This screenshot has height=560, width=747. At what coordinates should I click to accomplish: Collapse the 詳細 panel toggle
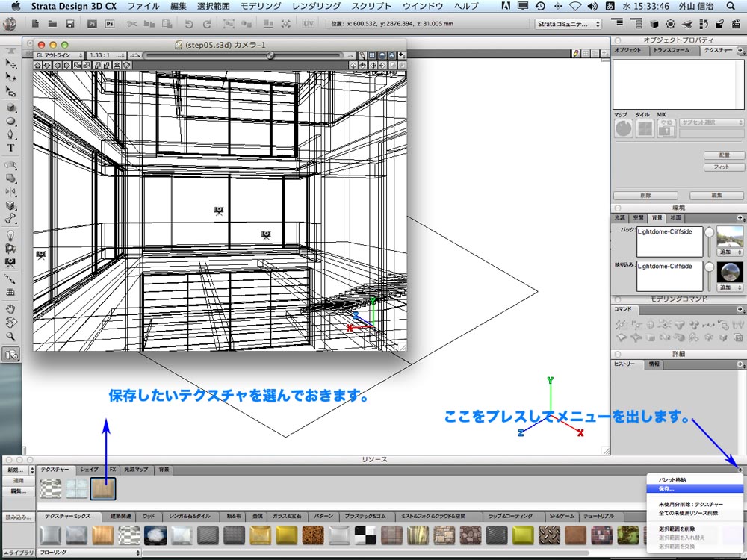618,354
